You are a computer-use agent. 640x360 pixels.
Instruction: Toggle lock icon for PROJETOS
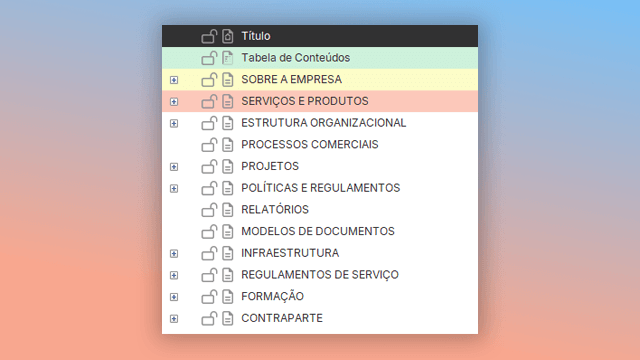pos(209,167)
